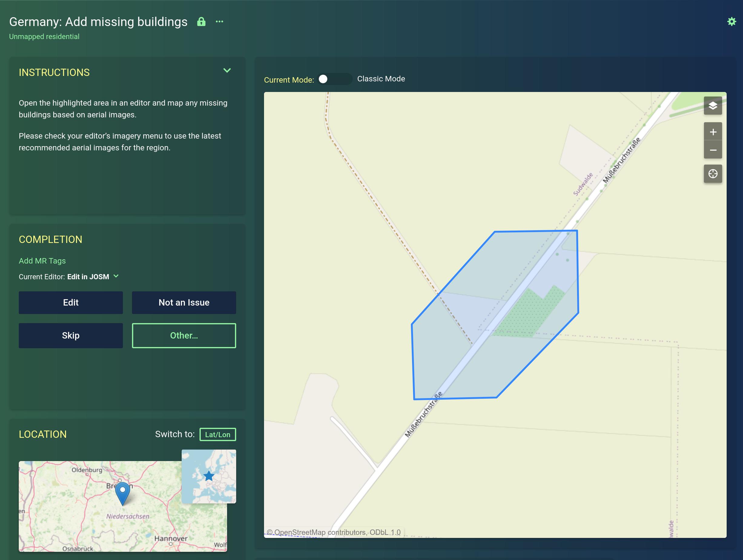
Task: Toggle the Current Mode switch
Action: pos(334,79)
